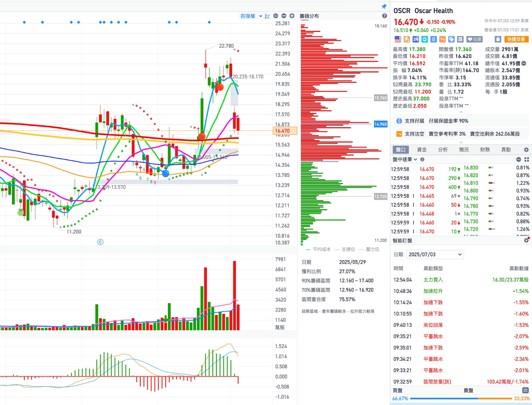
Task: Open 前復權 adjustment dropdown
Action: pos(251,16)
